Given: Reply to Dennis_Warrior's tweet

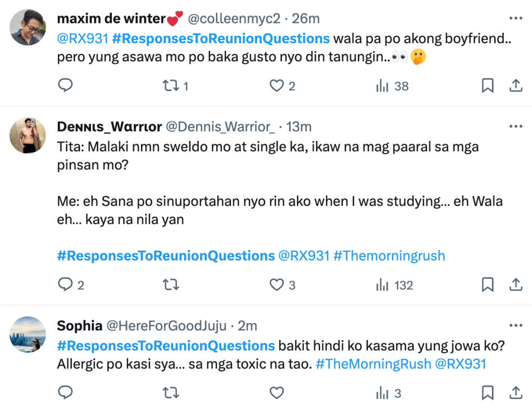Looking at the screenshot, I should (x=65, y=284).
